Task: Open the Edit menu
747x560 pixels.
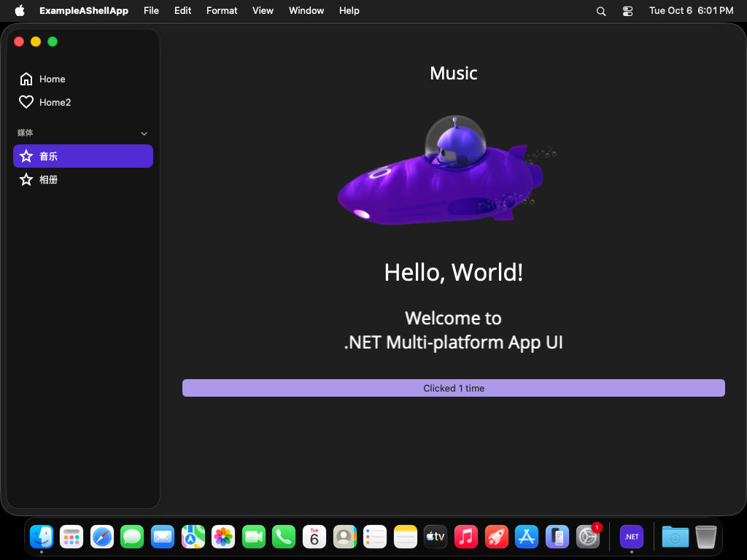Action: tap(182, 10)
